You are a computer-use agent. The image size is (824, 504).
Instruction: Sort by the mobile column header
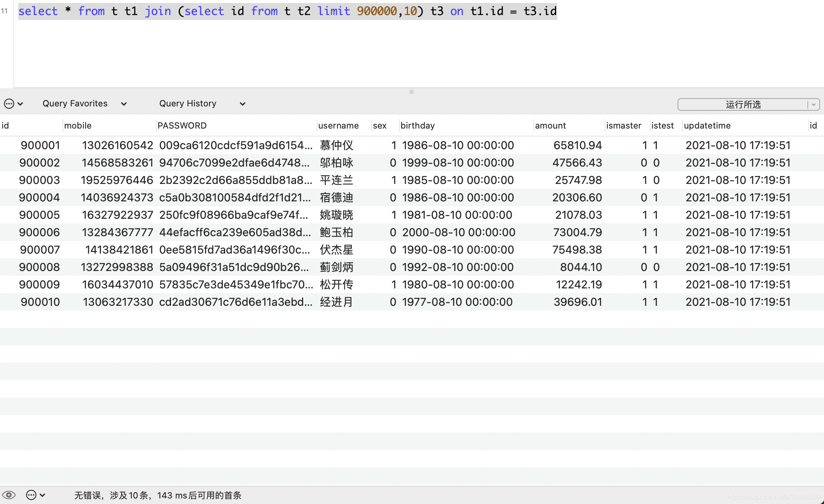[78, 125]
